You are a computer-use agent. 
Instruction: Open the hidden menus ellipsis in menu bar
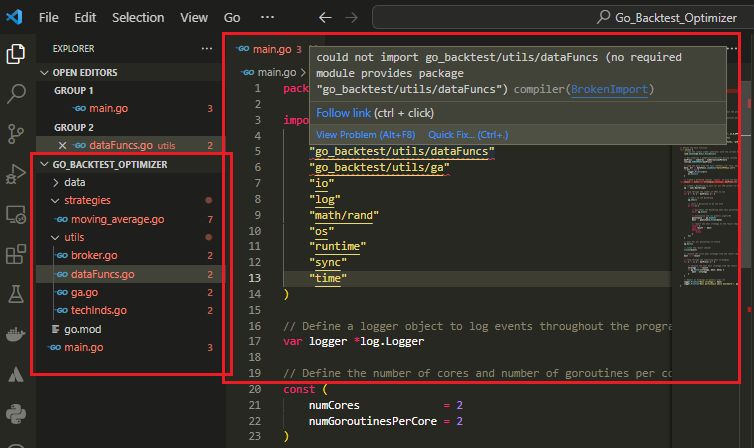(267, 17)
